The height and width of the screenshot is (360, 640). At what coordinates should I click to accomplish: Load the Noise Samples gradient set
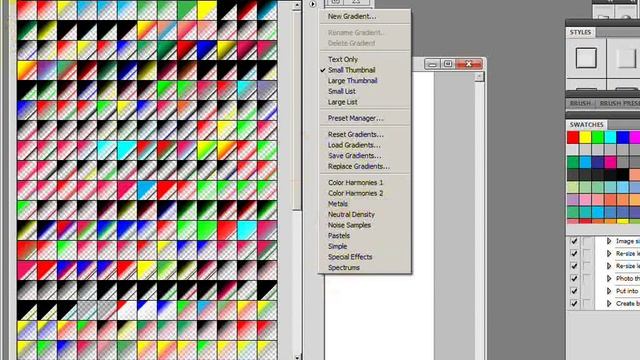click(x=349, y=225)
